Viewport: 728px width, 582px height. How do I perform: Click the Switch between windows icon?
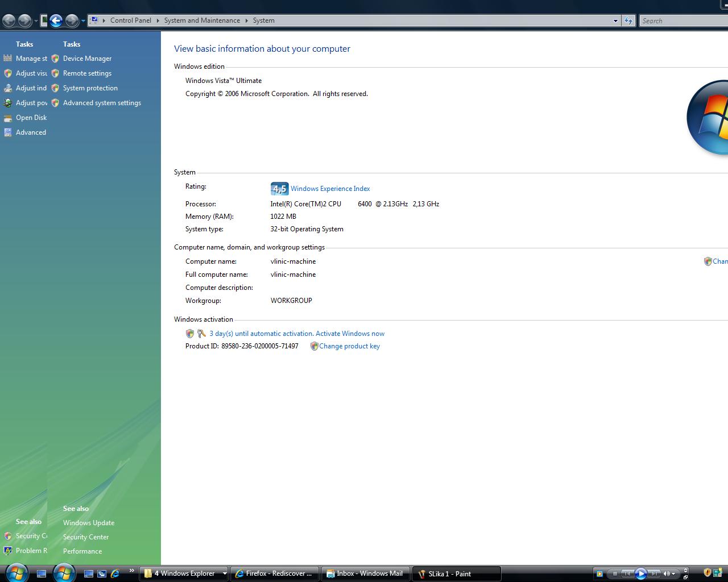tap(102, 573)
